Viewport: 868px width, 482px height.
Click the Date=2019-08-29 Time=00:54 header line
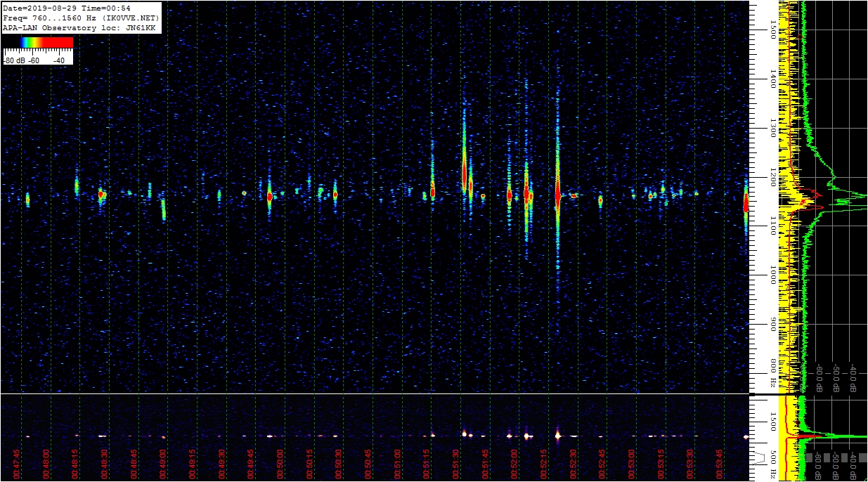(67, 8)
